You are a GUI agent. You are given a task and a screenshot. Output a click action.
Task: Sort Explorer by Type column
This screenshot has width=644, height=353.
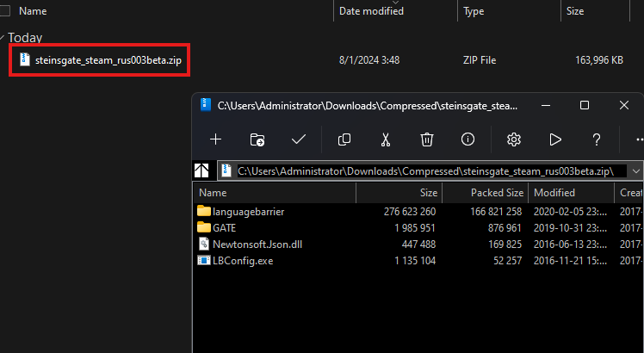tap(474, 11)
